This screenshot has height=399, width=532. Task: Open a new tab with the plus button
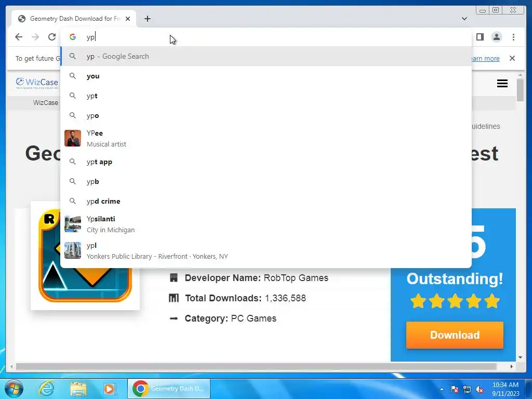click(147, 19)
